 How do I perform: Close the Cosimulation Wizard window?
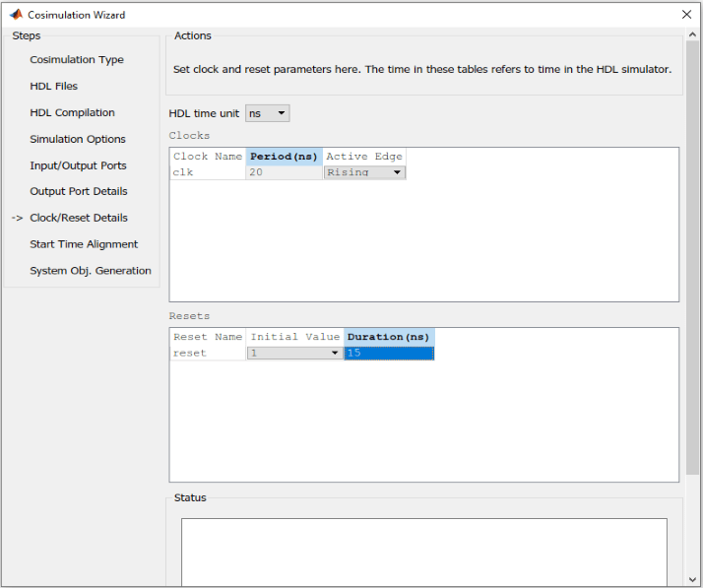pos(686,15)
